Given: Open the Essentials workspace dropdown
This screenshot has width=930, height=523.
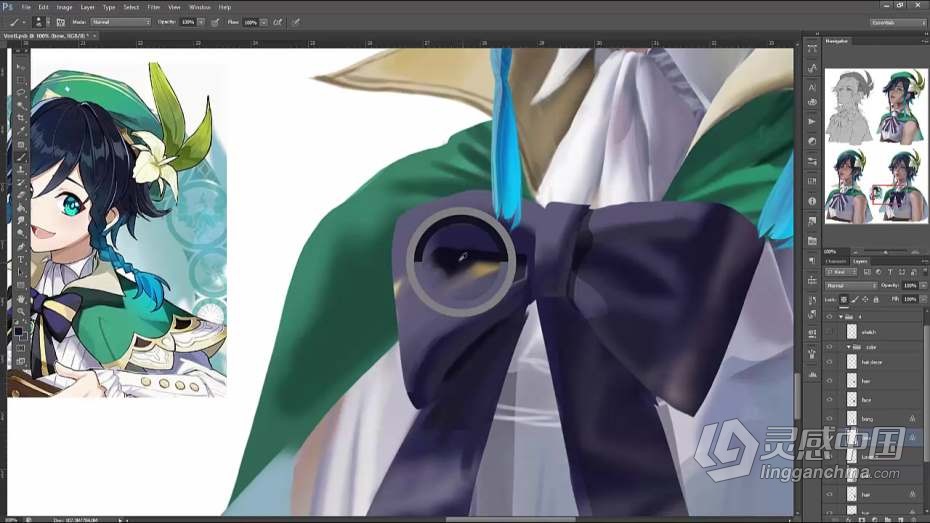Looking at the screenshot, I should [898, 22].
